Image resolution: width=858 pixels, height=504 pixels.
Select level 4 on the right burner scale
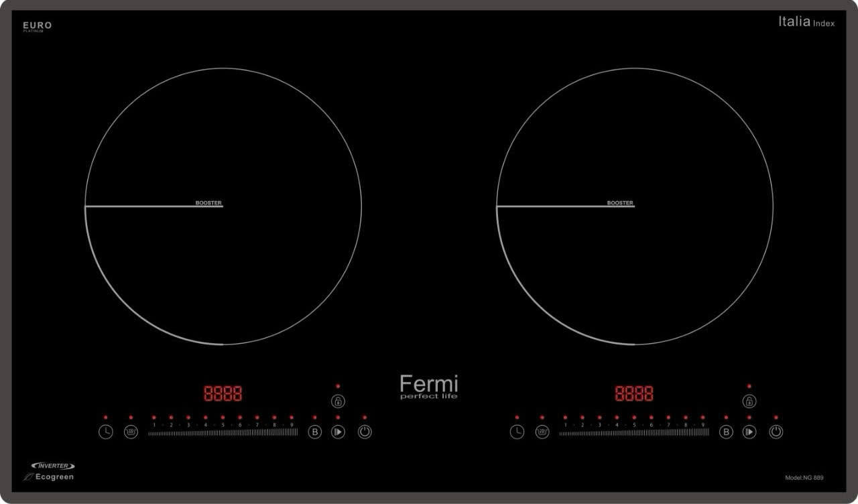click(x=617, y=425)
